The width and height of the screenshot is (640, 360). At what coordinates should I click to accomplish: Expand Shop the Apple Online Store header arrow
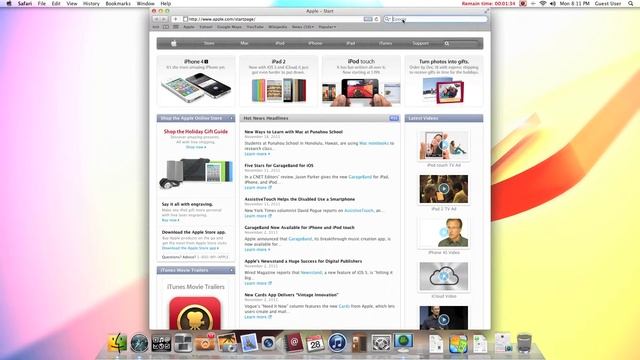(x=231, y=118)
